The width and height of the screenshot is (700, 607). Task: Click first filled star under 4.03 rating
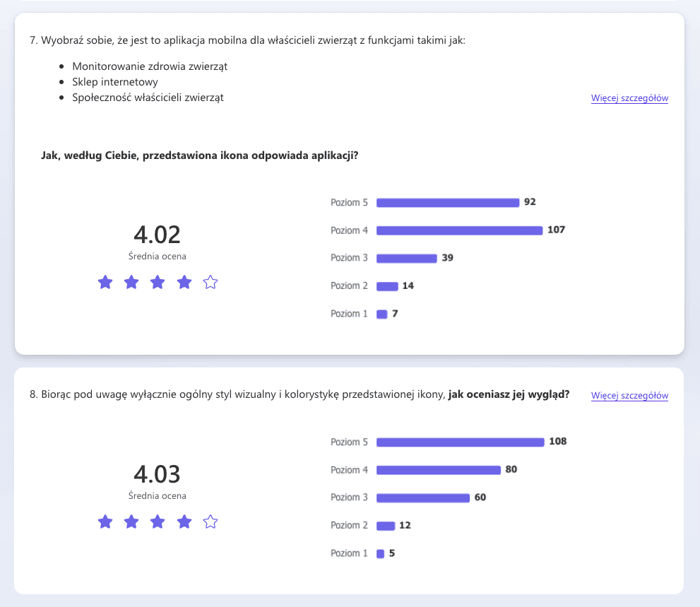pos(105,521)
